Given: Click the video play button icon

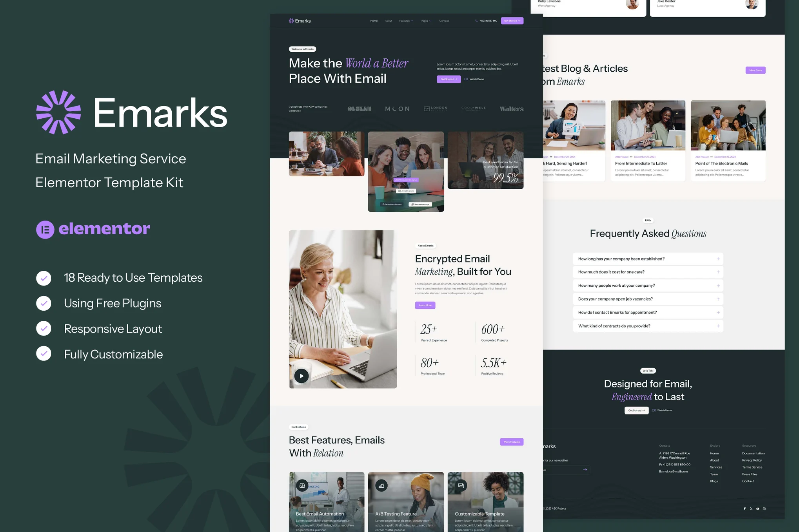Looking at the screenshot, I should point(301,375).
